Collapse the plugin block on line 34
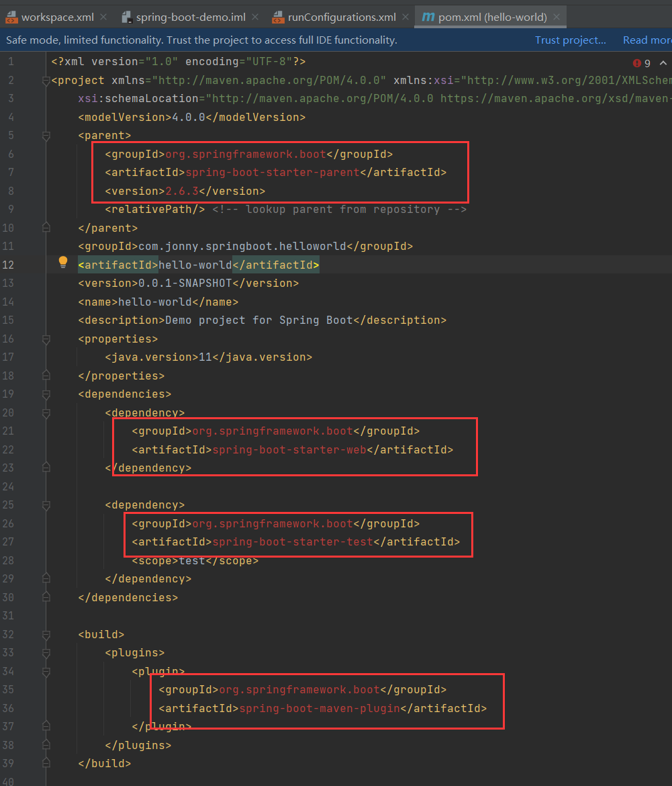This screenshot has width=672, height=786. point(46,672)
